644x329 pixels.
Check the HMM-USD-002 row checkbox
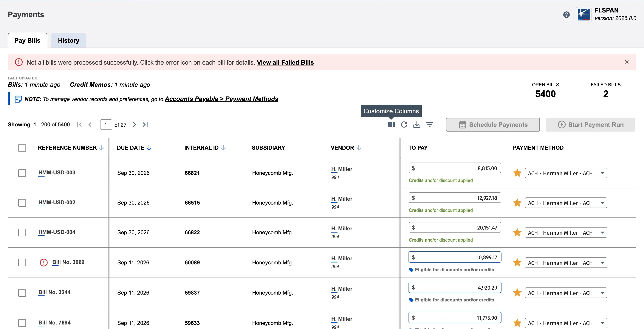(22, 203)
